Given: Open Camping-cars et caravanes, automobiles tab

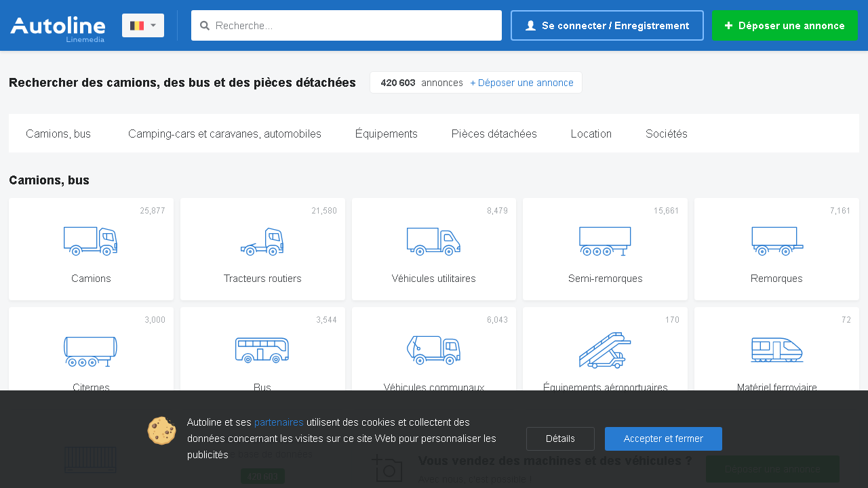Looking at the screenshot, I should coord(224,134).
